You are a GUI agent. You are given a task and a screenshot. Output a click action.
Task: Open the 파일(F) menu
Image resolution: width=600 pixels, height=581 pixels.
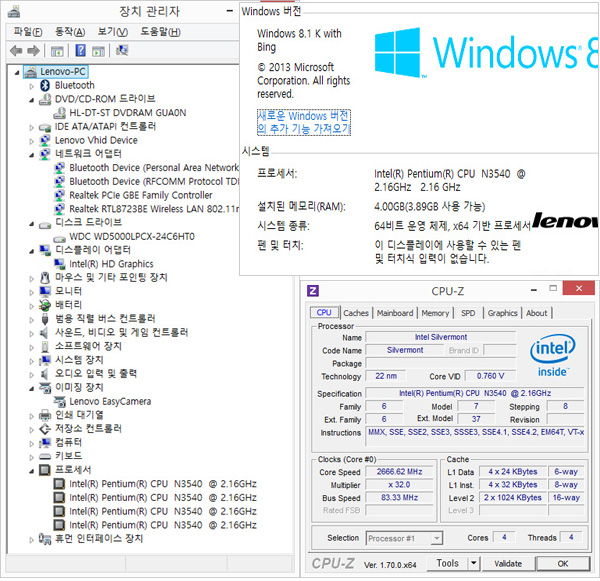28,32
